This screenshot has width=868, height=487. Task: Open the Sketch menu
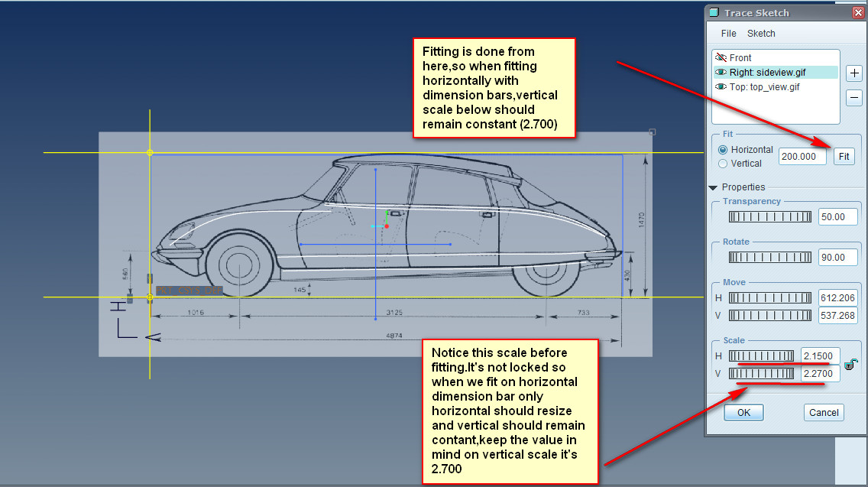[761, 33]
